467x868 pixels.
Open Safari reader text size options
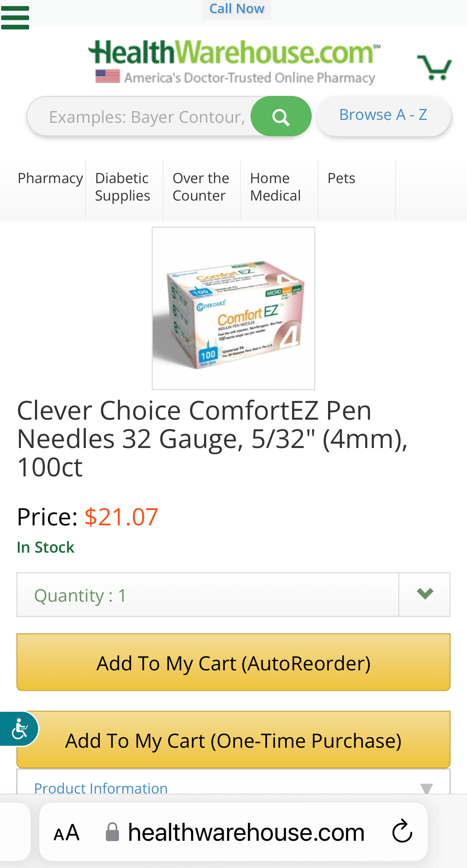67,832
